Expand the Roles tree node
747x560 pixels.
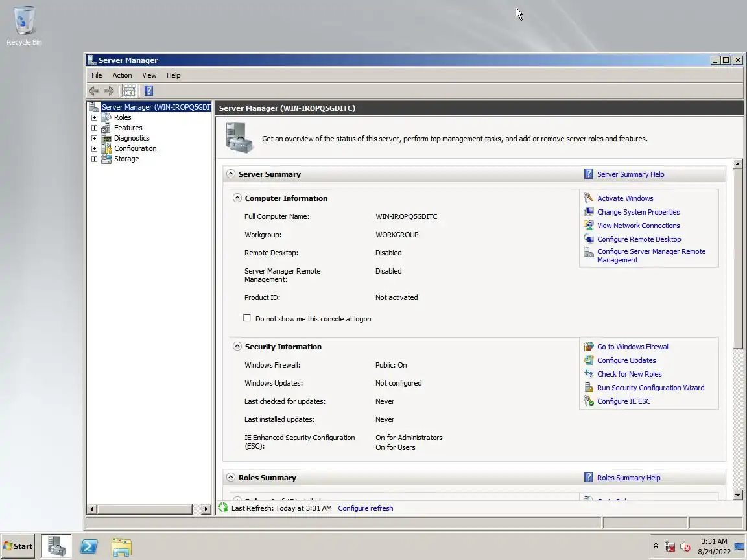[94, 117]
